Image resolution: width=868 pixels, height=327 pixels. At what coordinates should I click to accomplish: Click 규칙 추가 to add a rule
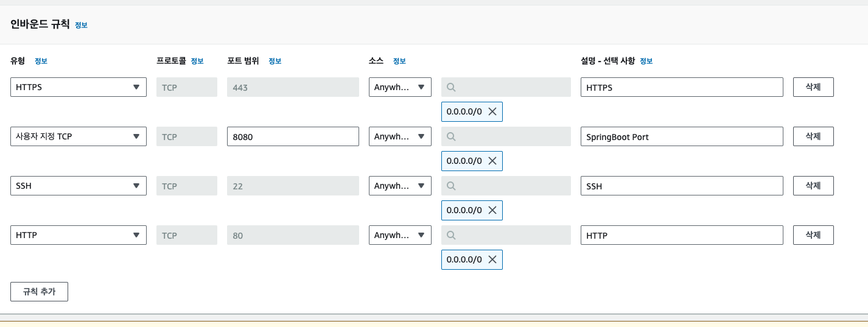39,292
